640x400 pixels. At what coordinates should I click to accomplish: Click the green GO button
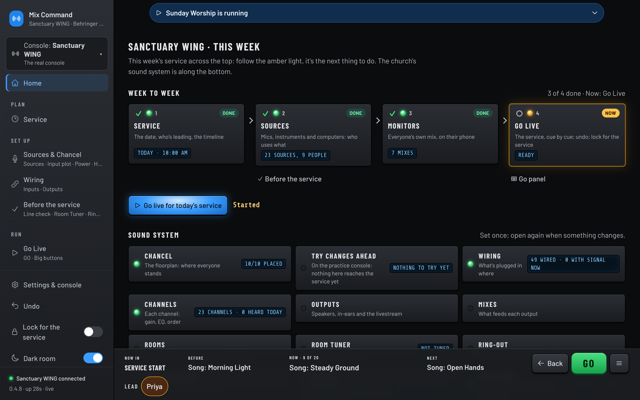(589, 363)
